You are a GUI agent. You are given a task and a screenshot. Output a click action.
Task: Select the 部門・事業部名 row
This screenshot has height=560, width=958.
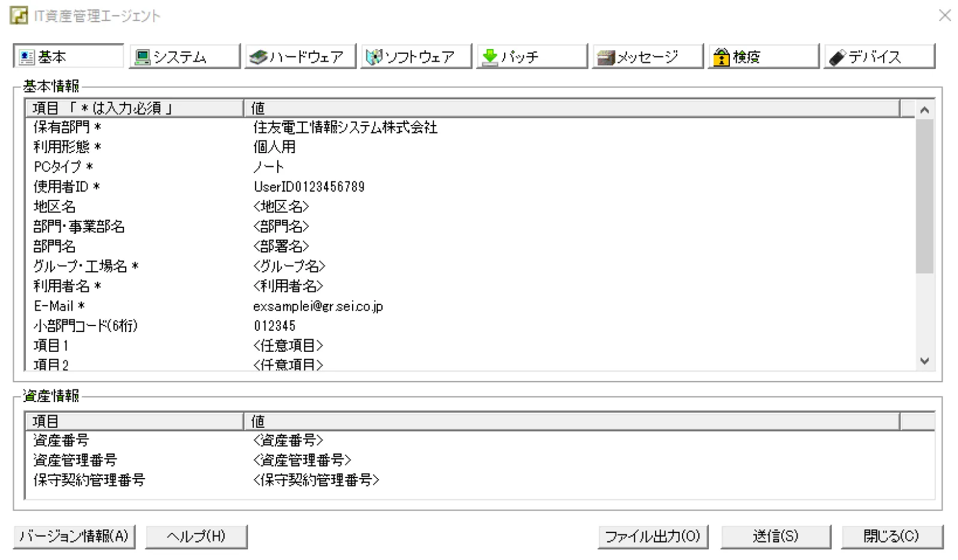coord(471,226)
